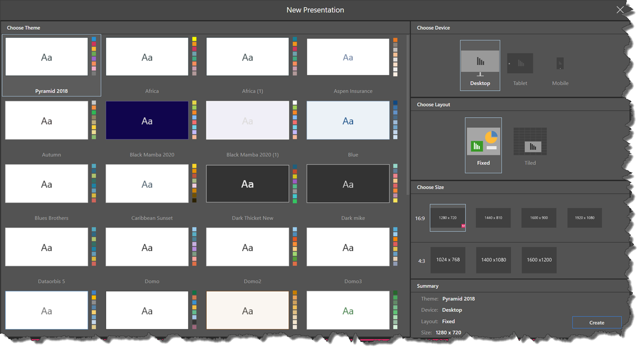644x353 pixels.
Task: Click the Create button
Action: [596, 322]
